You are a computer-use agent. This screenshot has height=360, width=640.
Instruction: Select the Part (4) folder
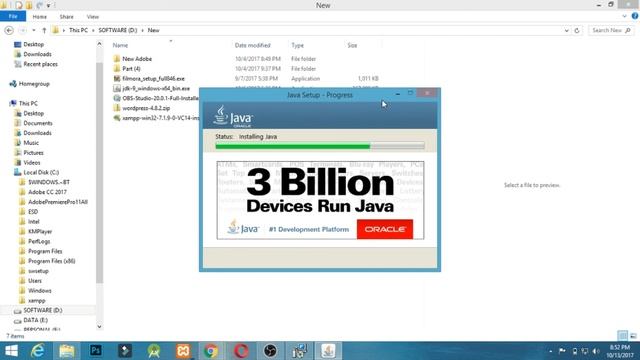[x=131, y=69]
